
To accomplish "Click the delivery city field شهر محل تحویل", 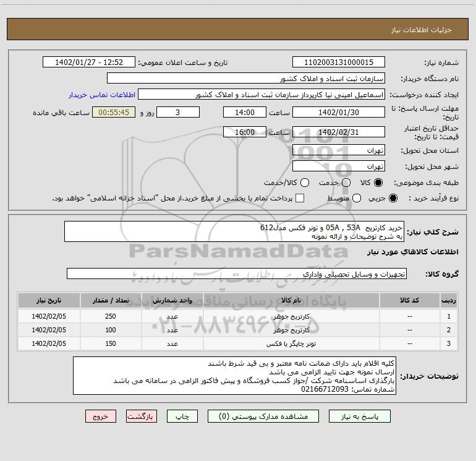I will click(x=339, y=166).
